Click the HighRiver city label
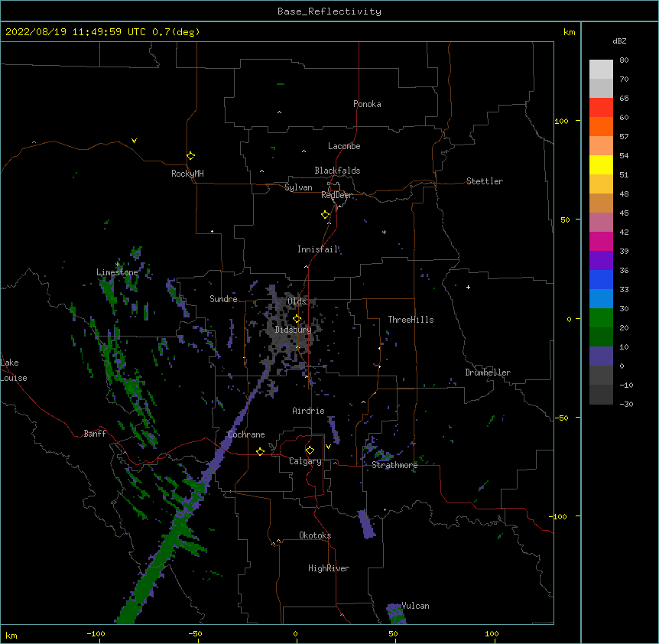 point(329,568)
